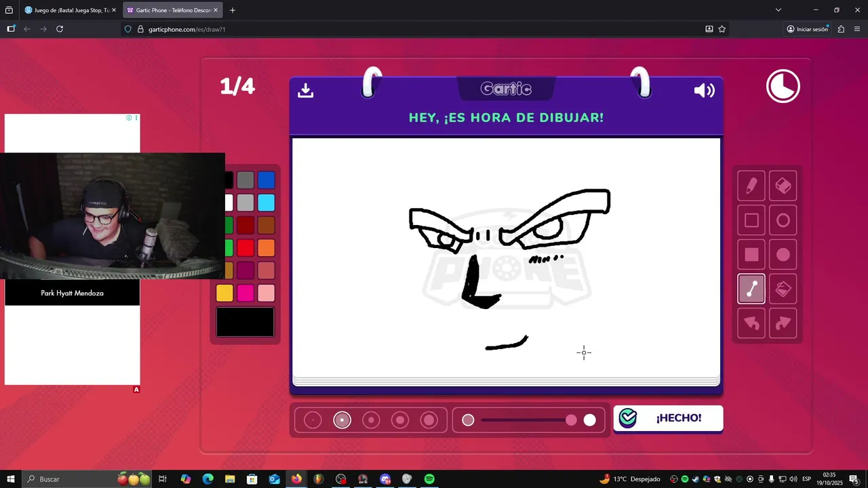The width and height of the screenshot is (868, 488).
Task: Open Microsoft Edge from the taskbar
Action: (x=208, y=479)
